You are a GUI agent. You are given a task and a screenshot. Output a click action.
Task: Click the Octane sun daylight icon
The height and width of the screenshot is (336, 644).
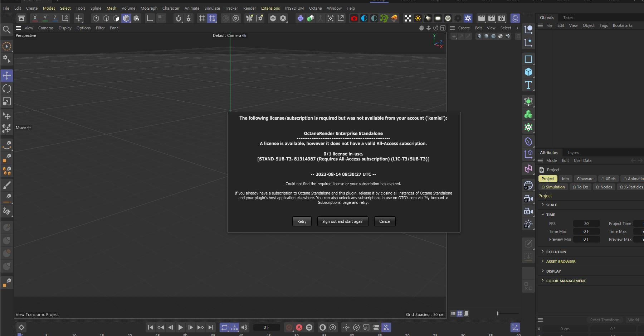click(x=418, y=18)
